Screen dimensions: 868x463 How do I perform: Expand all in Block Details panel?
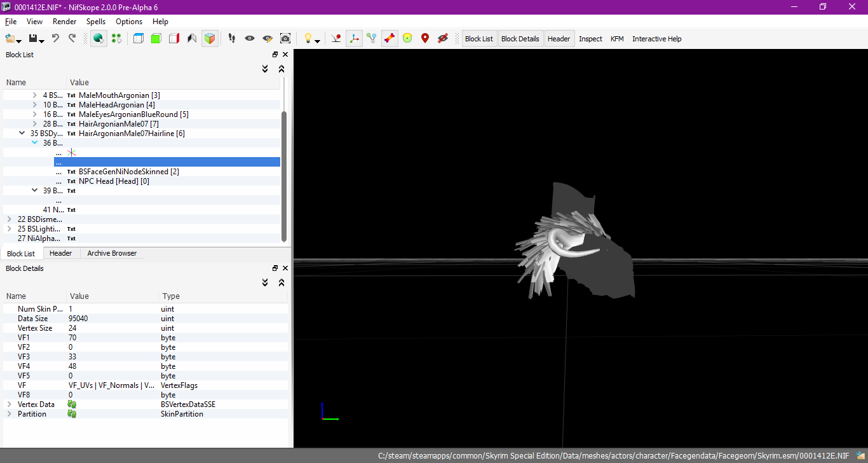click(266, 282)
